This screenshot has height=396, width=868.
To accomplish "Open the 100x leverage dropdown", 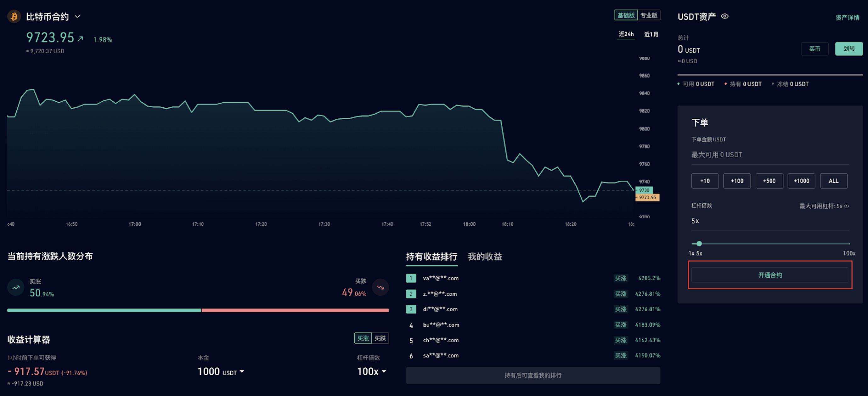I will point(383,371).
